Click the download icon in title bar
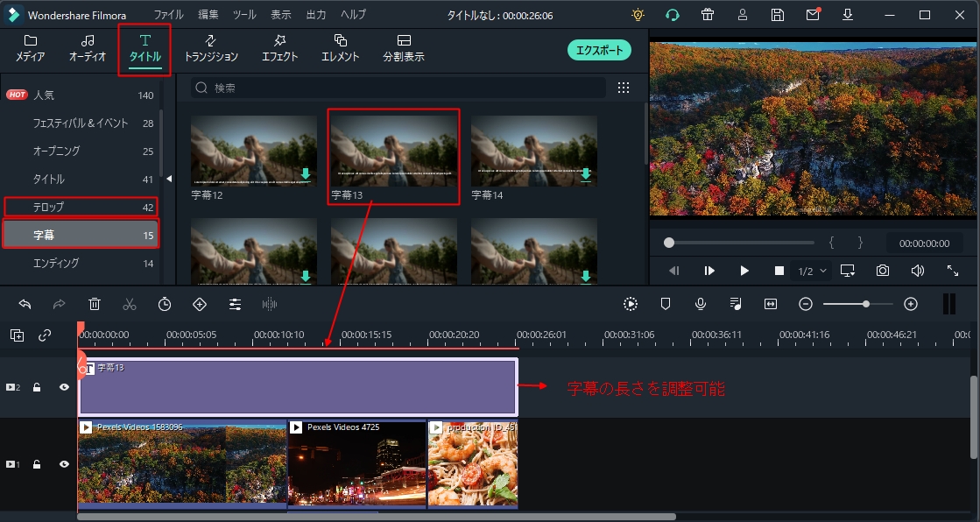The width and height of the screenshot is (980, 522). pos(848,15)
